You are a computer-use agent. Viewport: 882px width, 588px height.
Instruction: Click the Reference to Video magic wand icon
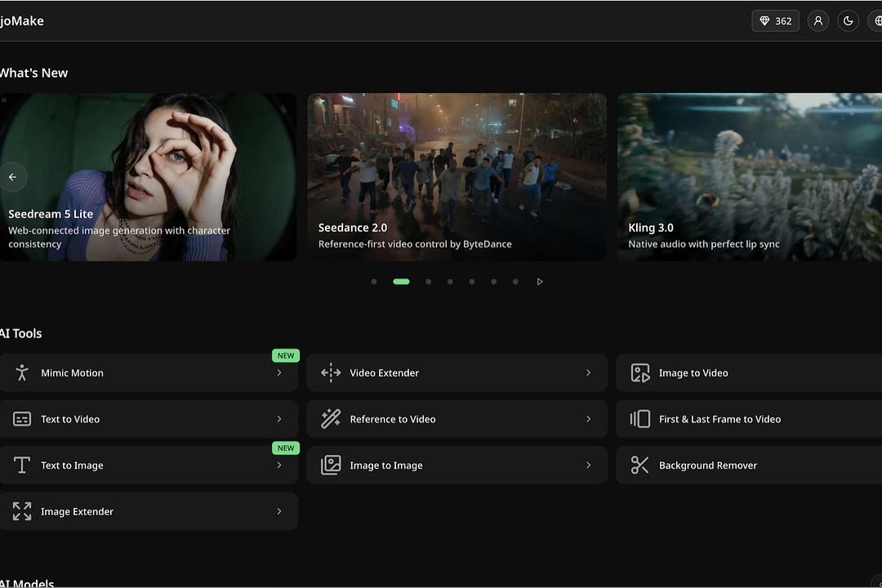point(331,419)
